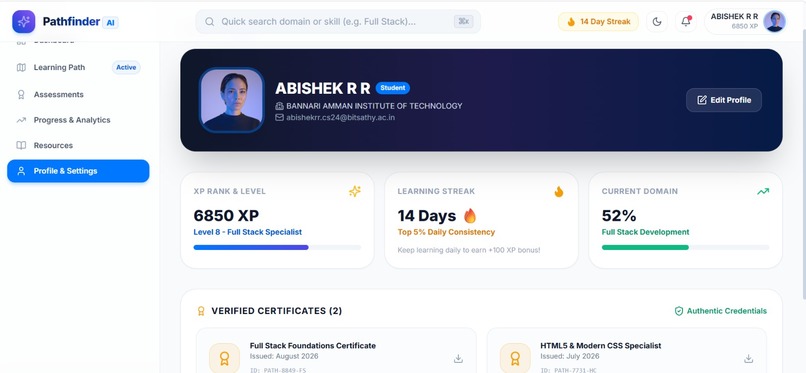The height and width of the screenshot is (373, 806).
Task: Click the Resources book icon
Action: click(21, 145)
